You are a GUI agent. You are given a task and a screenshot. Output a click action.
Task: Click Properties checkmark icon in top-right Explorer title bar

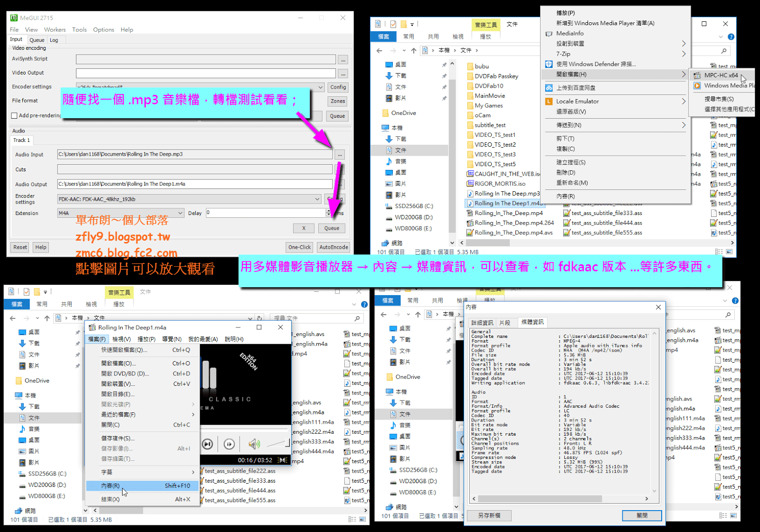click(x=393, y=24)
